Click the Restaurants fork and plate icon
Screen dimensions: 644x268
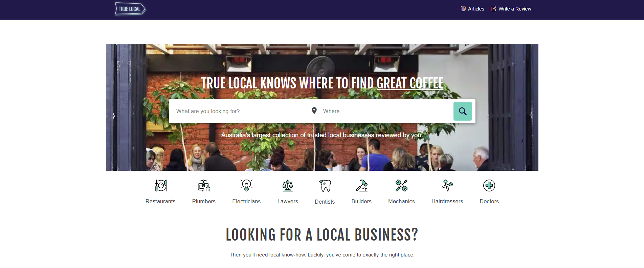pos(160,185)
